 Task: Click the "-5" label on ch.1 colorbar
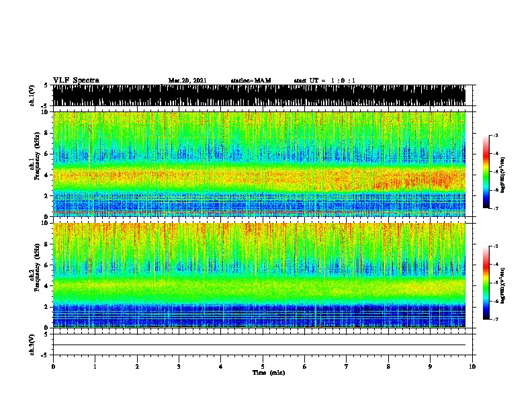point(495,172)
